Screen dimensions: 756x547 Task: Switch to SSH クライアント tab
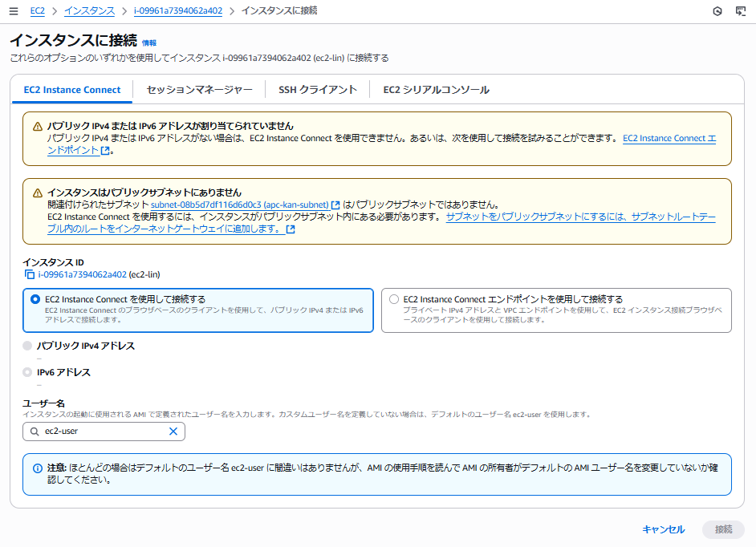pos(318,90)
